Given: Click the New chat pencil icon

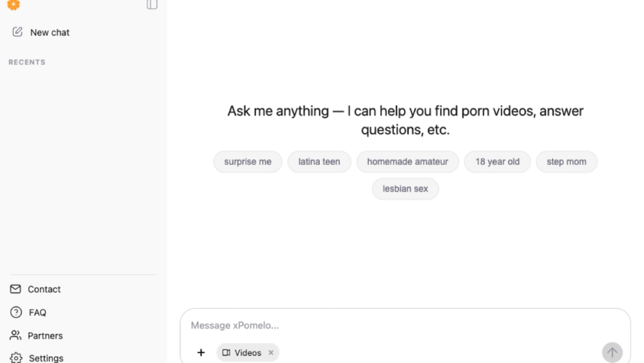Looking at the screenshot, I should point(17,32).
